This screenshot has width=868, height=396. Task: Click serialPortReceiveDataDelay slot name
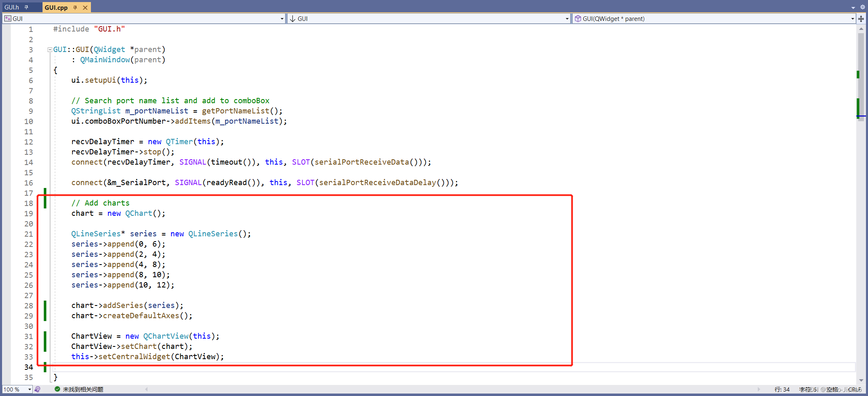point(378,183)
